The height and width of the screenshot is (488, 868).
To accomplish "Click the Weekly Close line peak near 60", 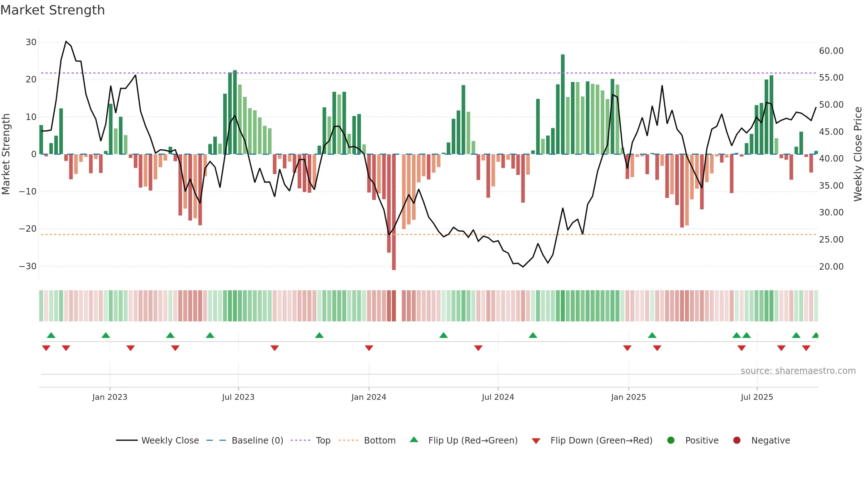I will point(66,42).
